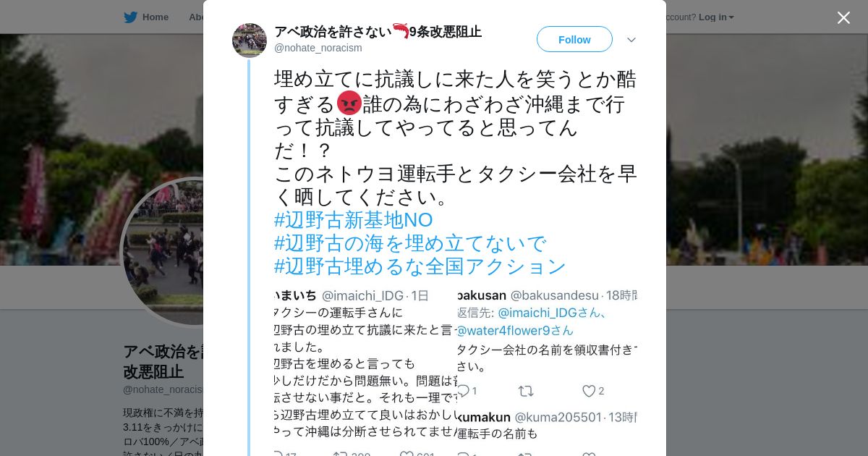Viewport: 868px width, 456px height.
Task: Click the background profile avatar photo
Action: 163,252
